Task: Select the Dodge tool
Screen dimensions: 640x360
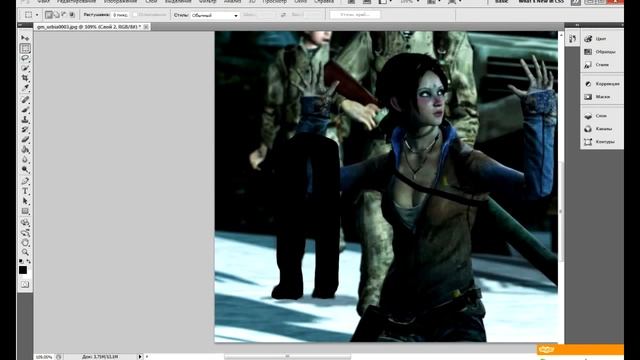Action: click(x=25, y=169)
